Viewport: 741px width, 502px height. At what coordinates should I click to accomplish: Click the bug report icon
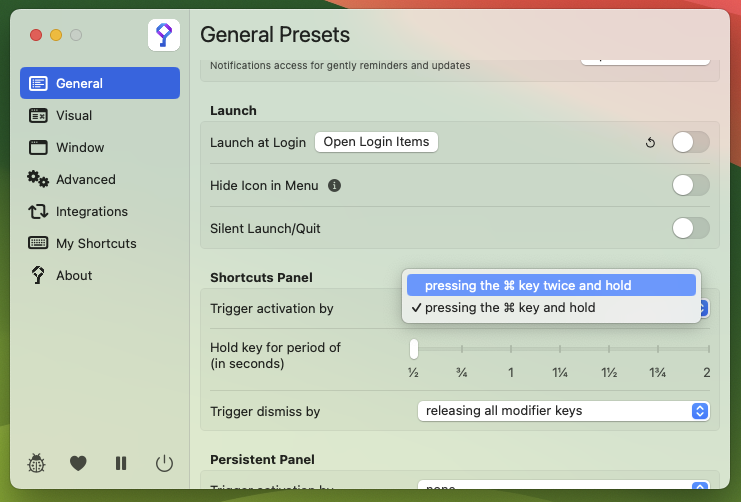(x=38, y=463)
